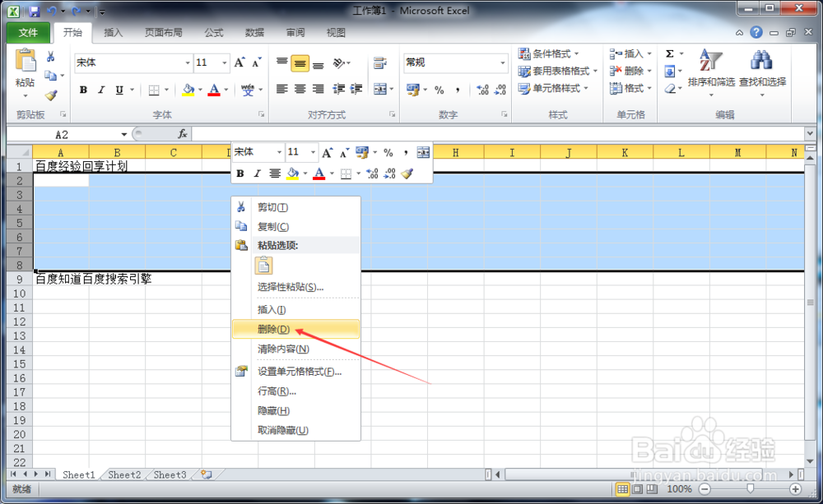
Task: Open the ribbon font name dropdown
Action: click(188, 63)
